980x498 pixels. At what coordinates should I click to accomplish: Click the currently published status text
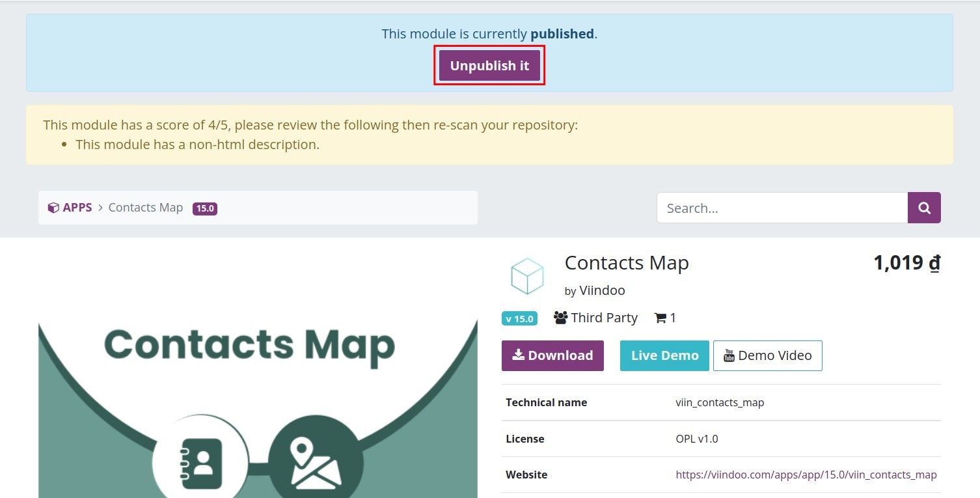(489, 34)
